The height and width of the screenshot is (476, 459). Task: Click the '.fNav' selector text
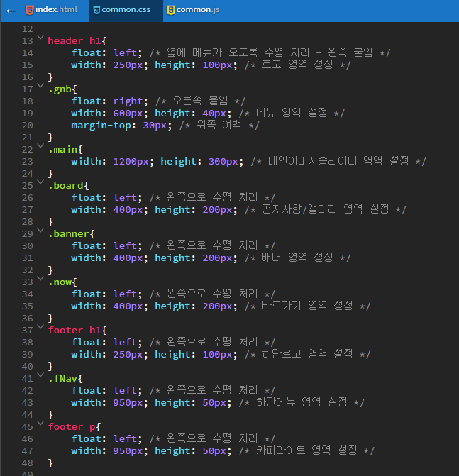(63, 379)
